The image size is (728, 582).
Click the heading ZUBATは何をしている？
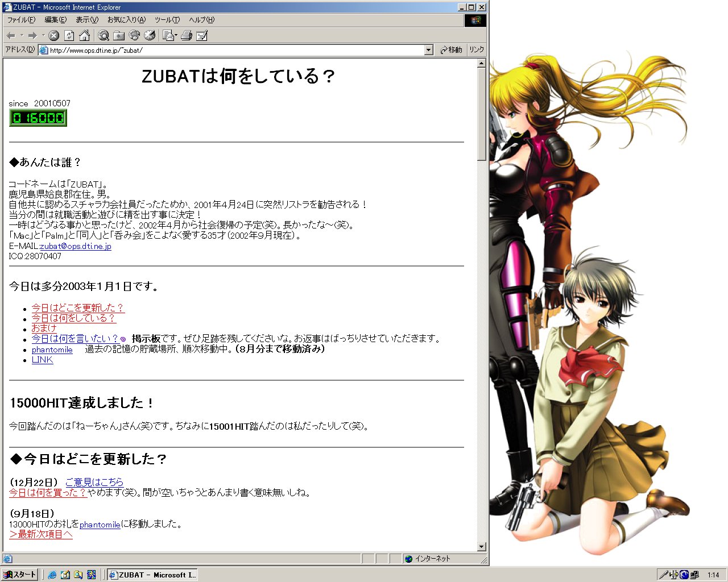[x=238, y=76]
